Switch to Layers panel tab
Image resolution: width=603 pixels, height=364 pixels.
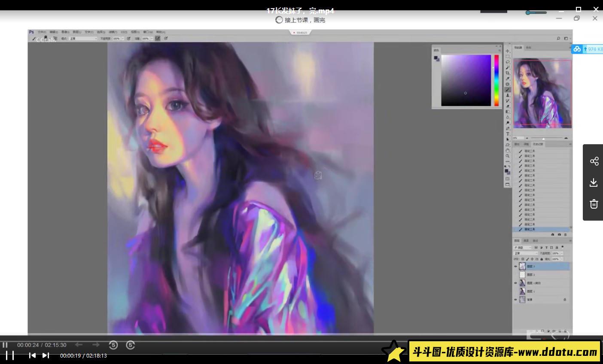pos(517,240)
